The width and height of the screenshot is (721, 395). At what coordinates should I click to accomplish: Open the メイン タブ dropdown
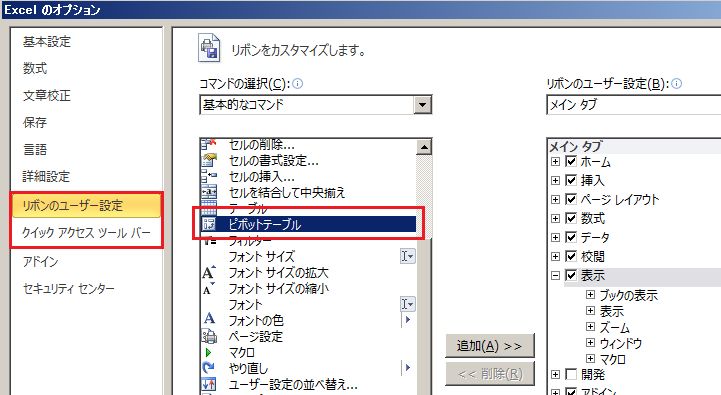point(634,105)
